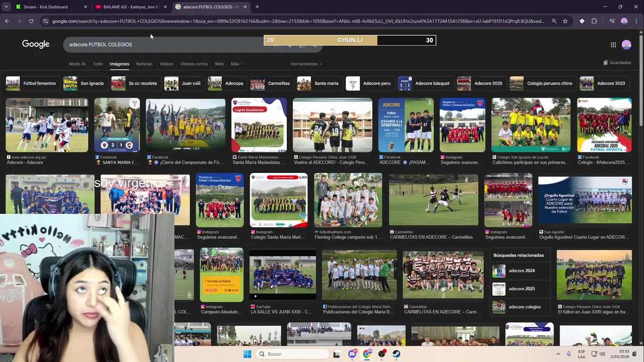Switch to the Videos cortos tab

click(194, 64)
